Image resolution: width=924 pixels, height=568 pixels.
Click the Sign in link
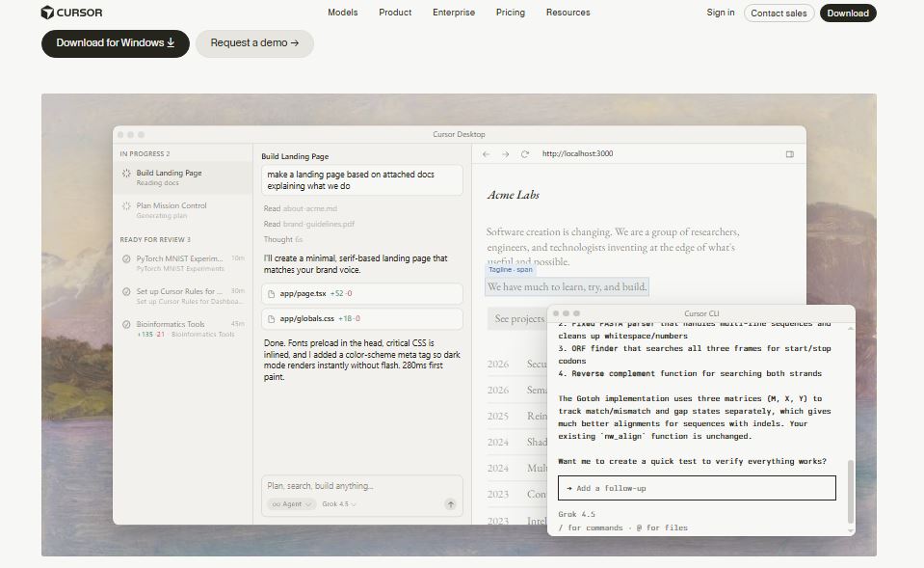720,13
